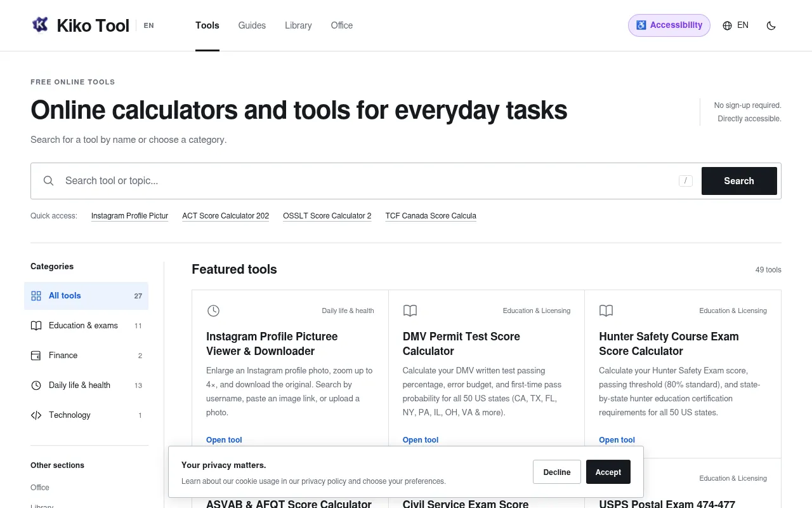
Task: Open TCF Canada Score quick access link
Action: 431,216
